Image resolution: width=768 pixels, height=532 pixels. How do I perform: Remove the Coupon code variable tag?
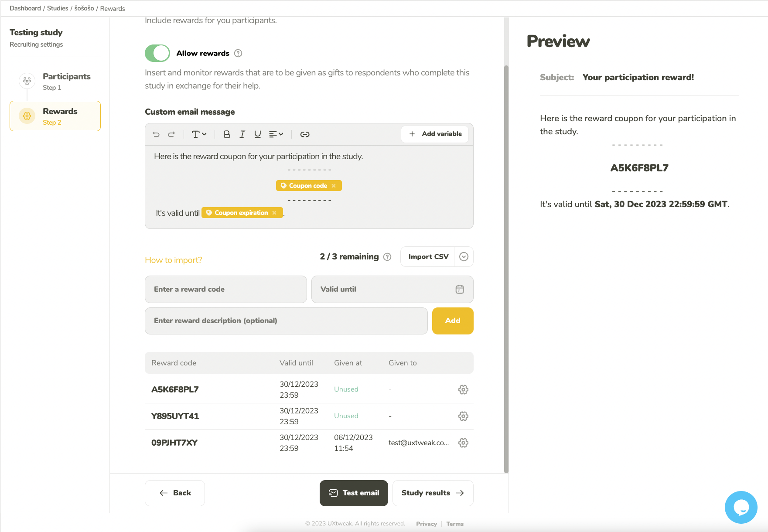click(334, 186)
